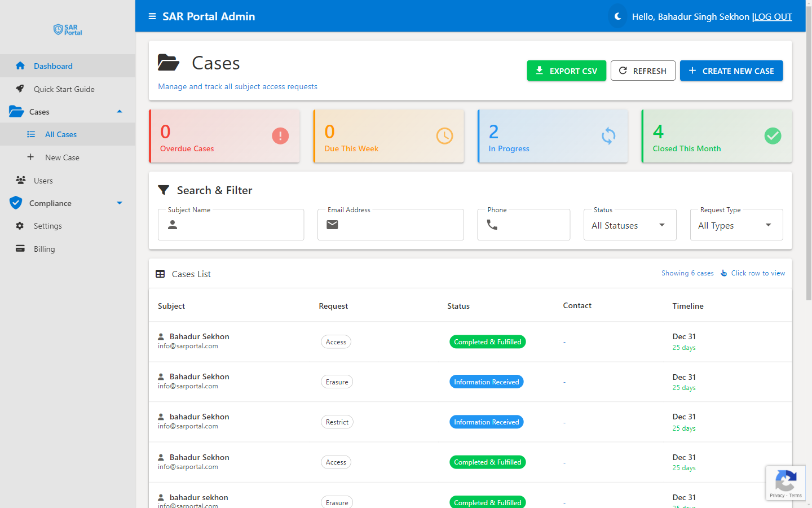Click the LOG OUT link
Screen dimensions: 812x508
773,16
